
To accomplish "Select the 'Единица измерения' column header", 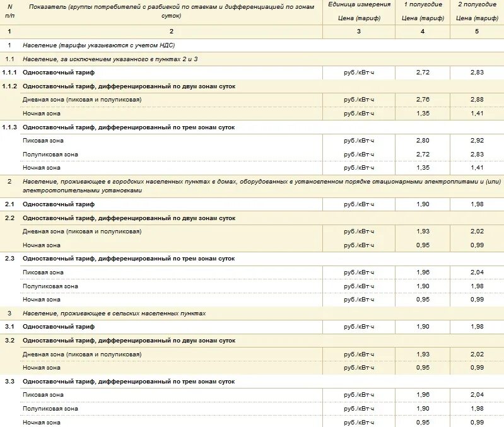I will [359, 4].
